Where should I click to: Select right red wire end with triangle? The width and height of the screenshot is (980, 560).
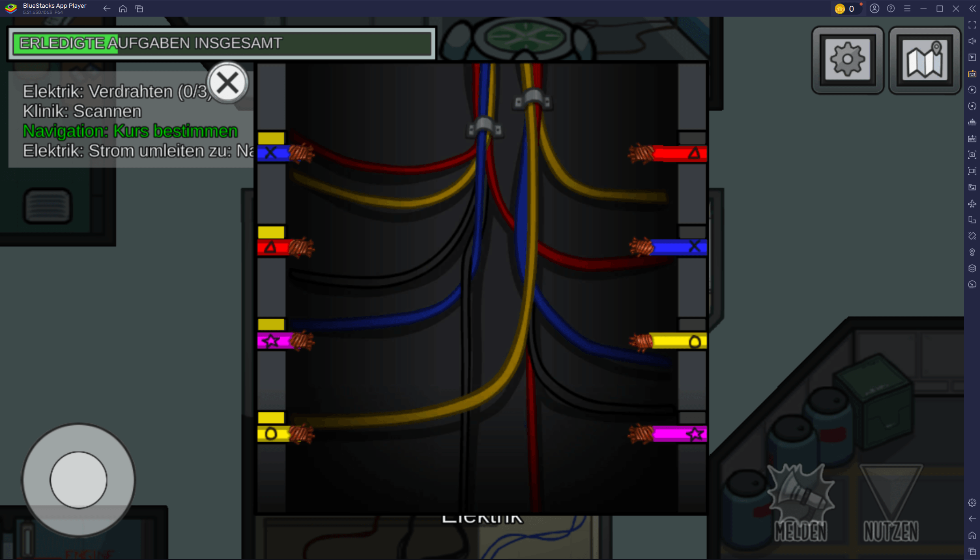pos(668,153)
